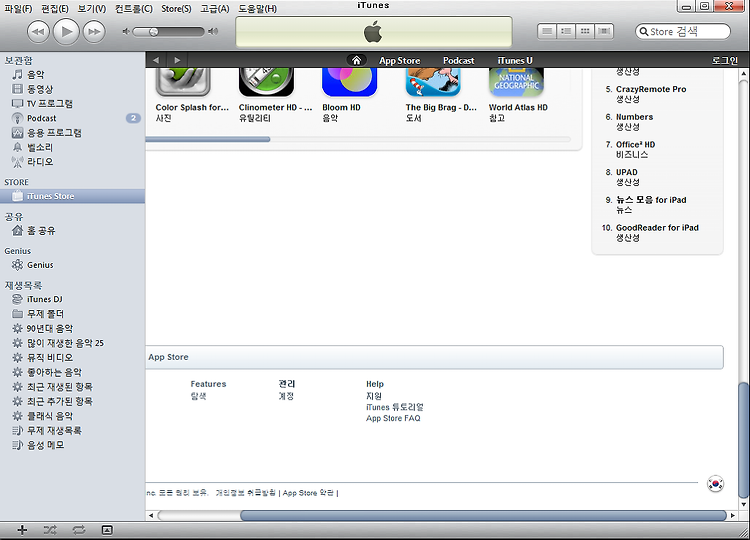Click the high volume speaker icon
Viewport: 750px width, 540px height.
(213, 32)
